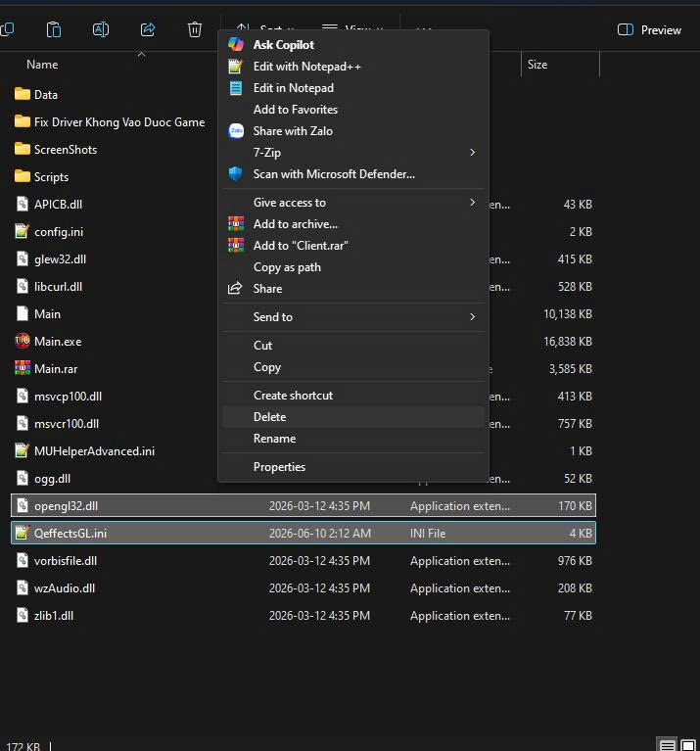Screen dimensions: 700x751
Task: Click the Paste clipboard icon in toolbar
Action: [x=54, y=29]
